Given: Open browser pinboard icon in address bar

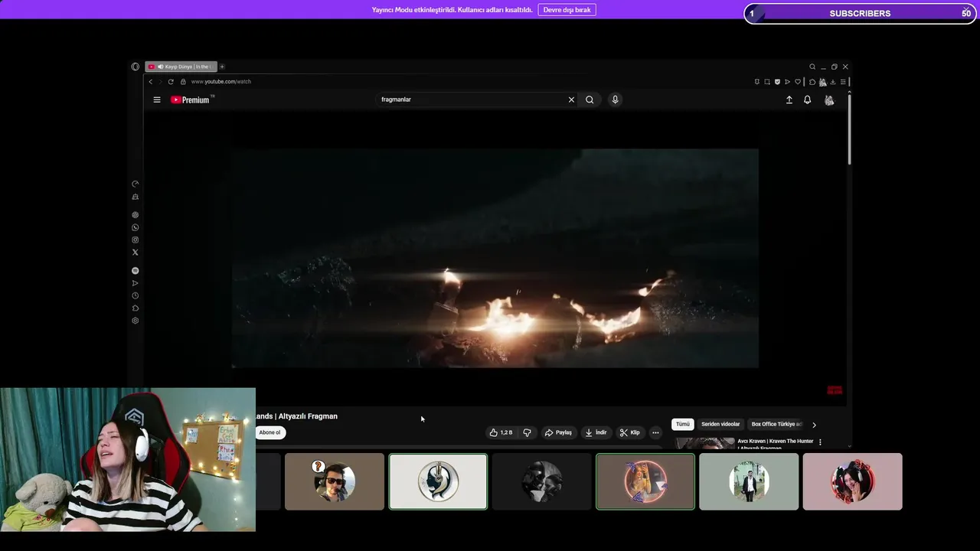Looking at the screenshot, I should [757, 82].
